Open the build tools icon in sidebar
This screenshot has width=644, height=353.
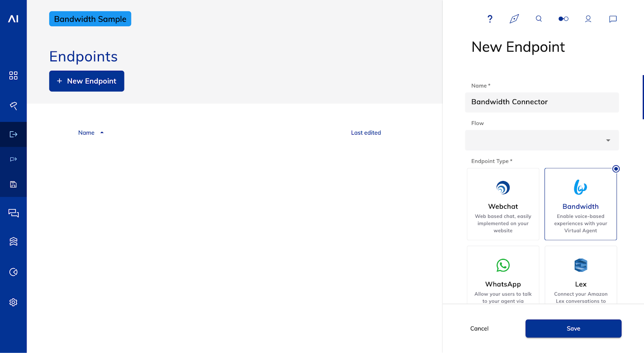[13, 106]
